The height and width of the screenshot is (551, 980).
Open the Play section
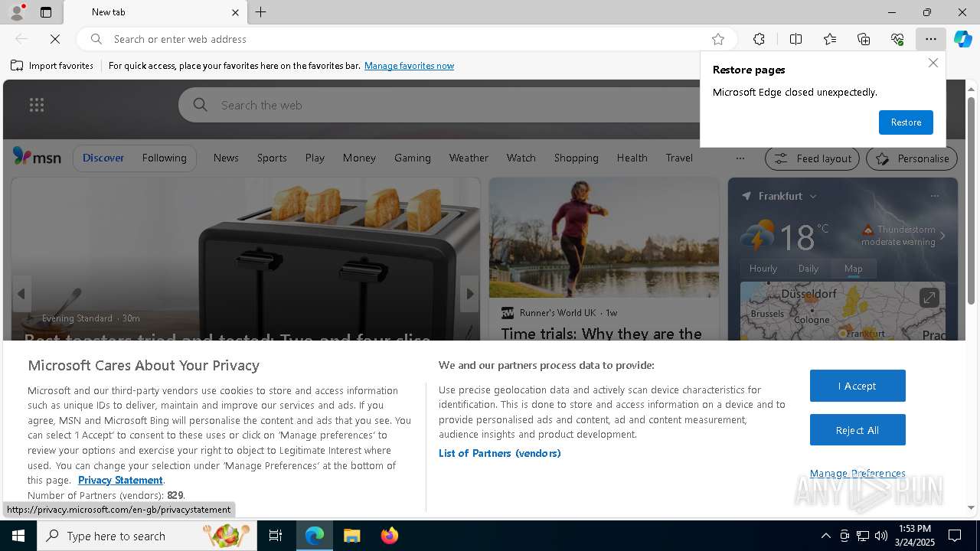[315, 158]
